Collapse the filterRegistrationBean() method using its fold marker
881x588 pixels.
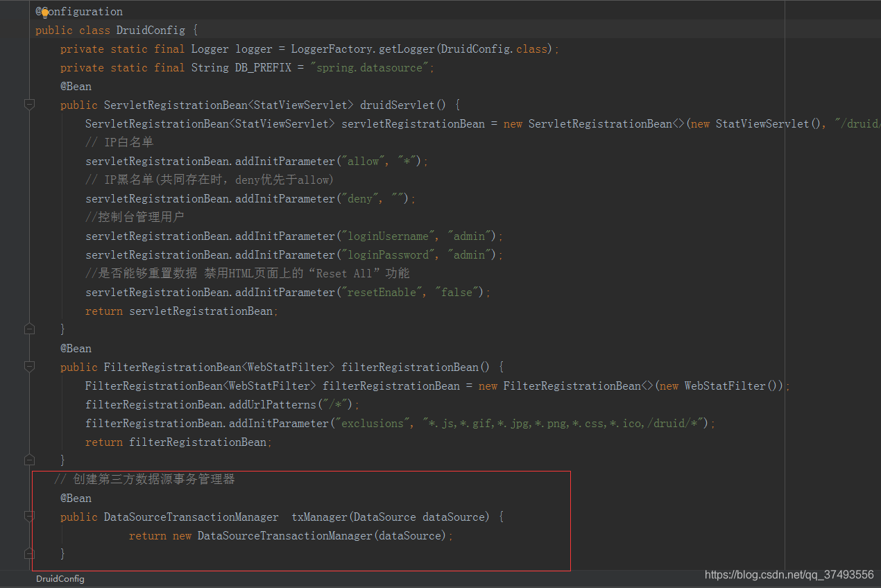(29, 367)
